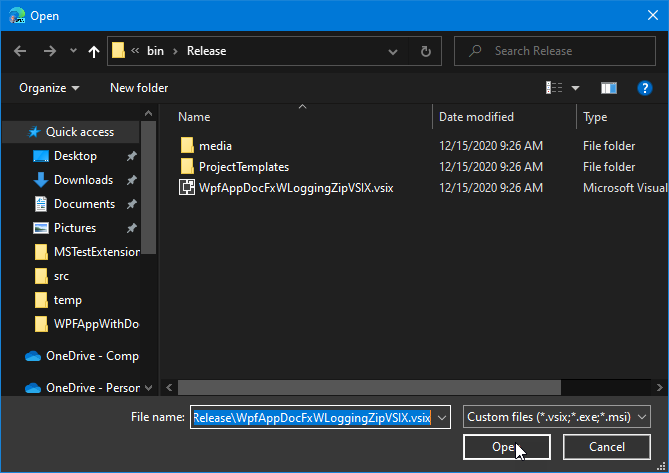
Task: Open Desktop in navigation pane
Action: tap(75, 156)
